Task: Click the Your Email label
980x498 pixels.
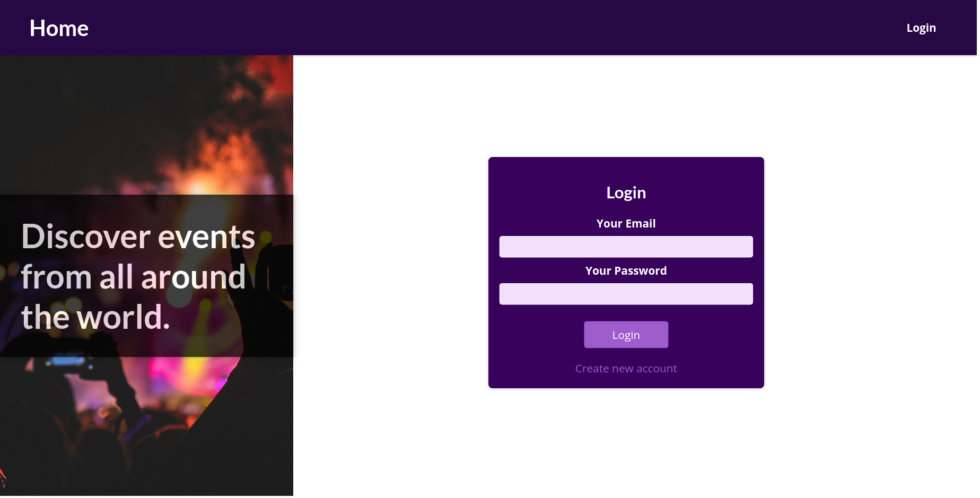Action: 626,224
